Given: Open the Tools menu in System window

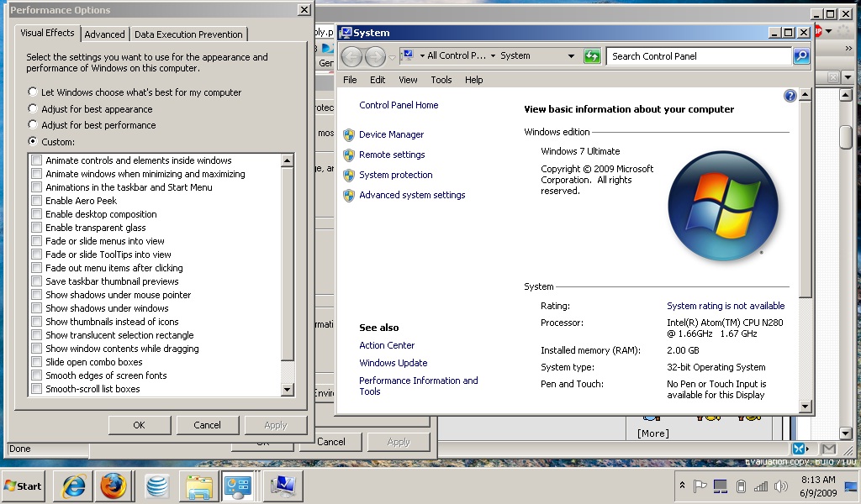Looking at the screenshot, I should [441, 80].
